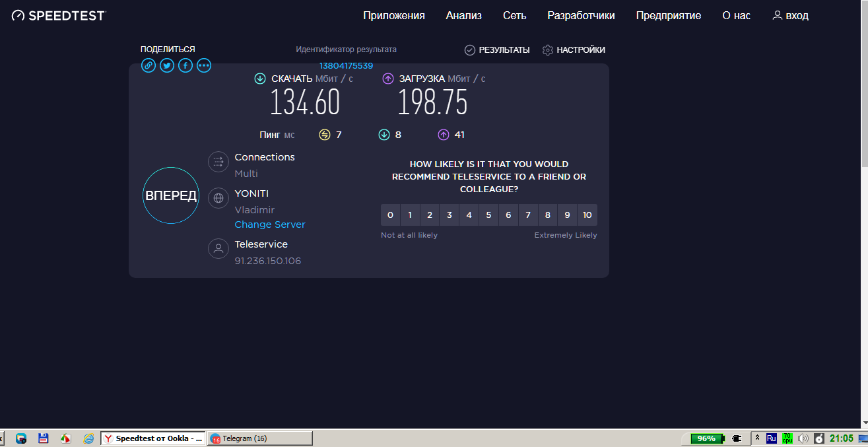Click the copy link share icon
This screenshot has height=447, width=868.
149,65
